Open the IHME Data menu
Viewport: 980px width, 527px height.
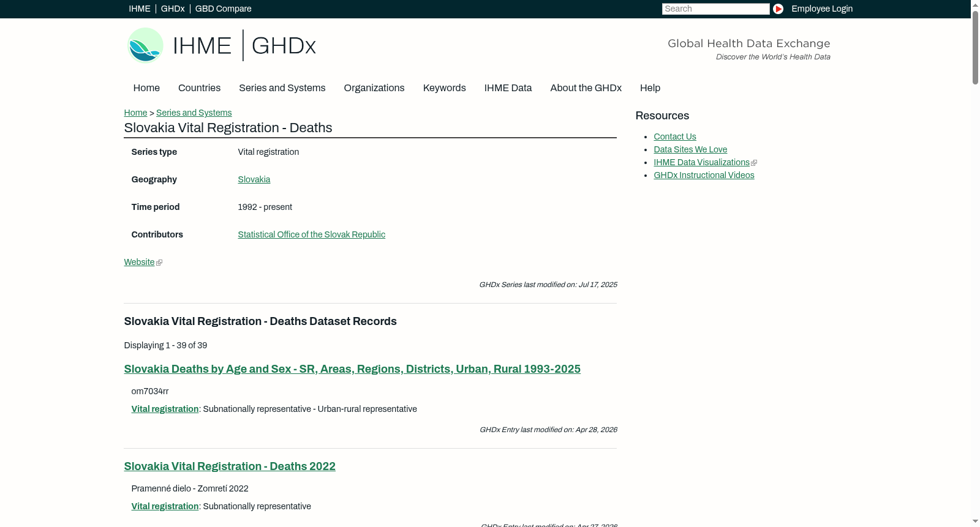508,88
